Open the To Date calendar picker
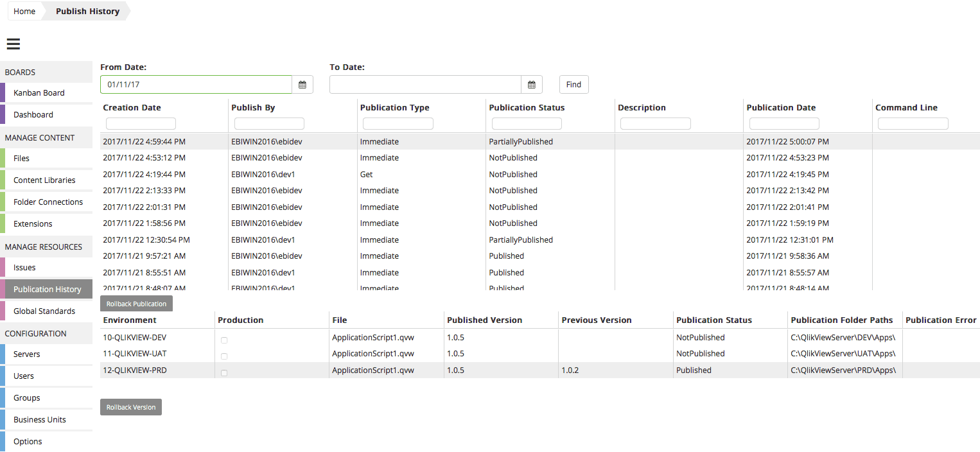This screenshot has width=980, height=452. click(x=532, y=85)
